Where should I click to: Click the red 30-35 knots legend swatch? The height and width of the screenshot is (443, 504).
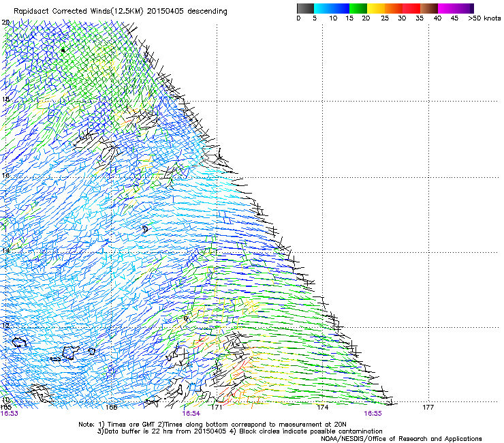[411, 8]
